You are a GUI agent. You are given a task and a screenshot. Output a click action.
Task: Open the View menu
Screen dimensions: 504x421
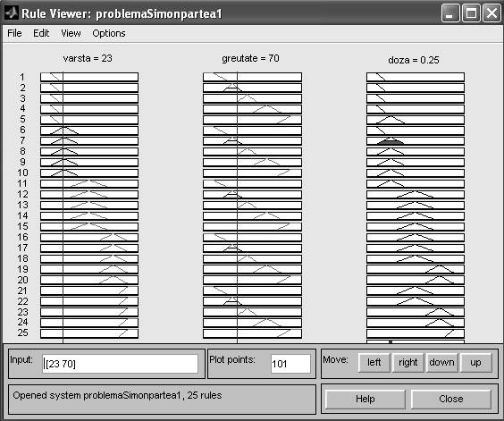(71, 33)
